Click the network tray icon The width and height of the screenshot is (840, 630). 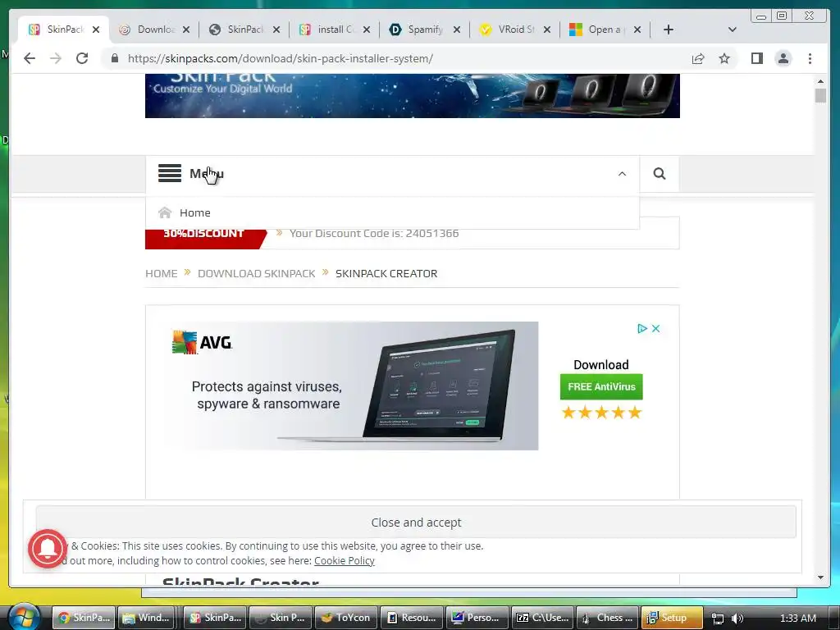click(x=718, y=619)
